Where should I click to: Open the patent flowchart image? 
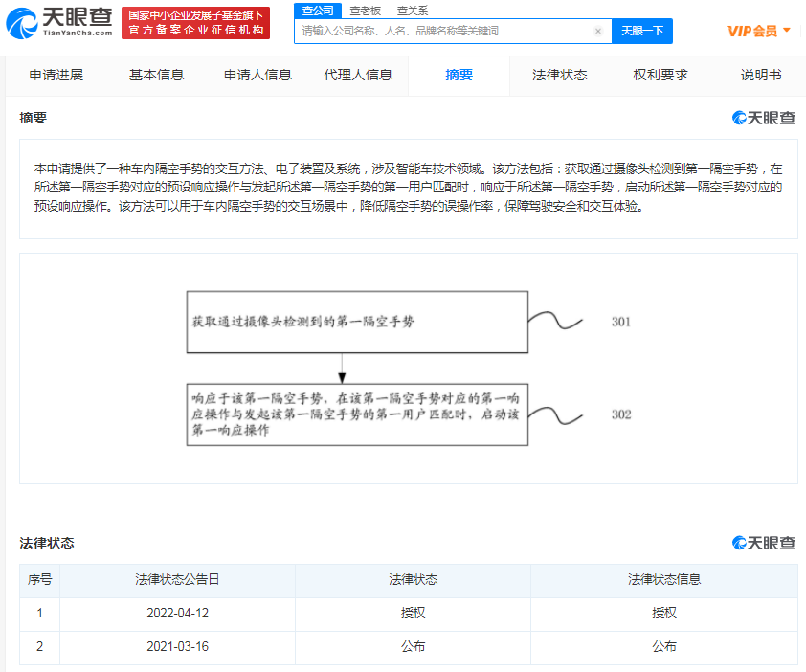pos(409,369)
